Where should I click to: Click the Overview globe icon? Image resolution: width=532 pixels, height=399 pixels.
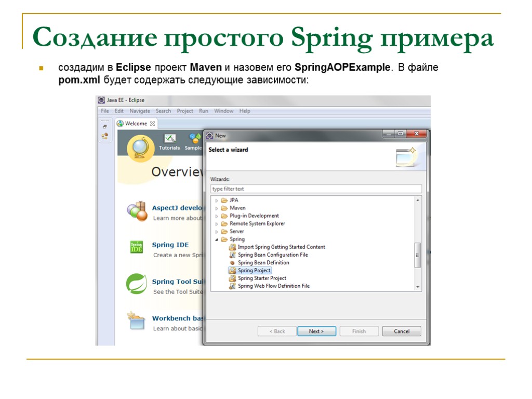pyautogui.click(x=140, y=149)
